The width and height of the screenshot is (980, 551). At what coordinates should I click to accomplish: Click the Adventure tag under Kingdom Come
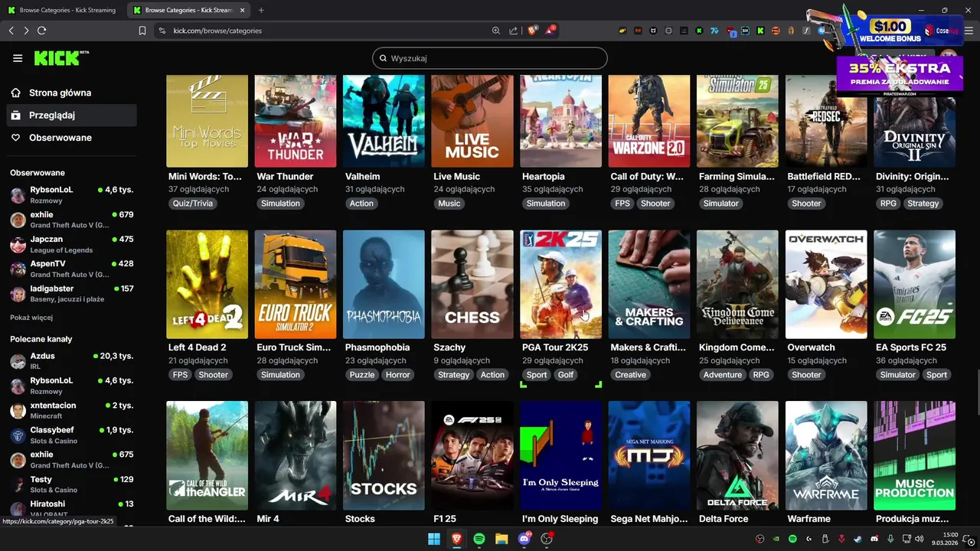(723, 375)
